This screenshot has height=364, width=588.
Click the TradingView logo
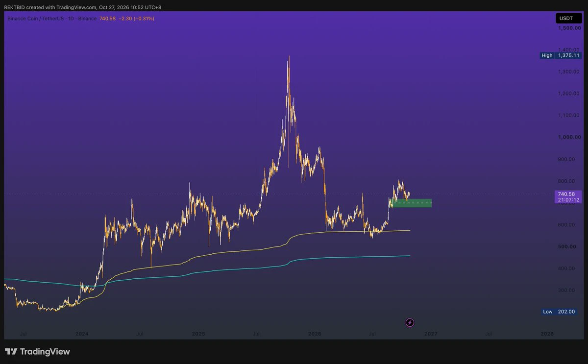point(37,352)
